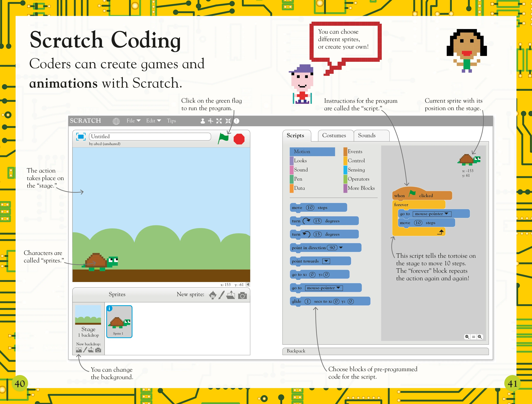Screen dimensions: 532x404
Task: Click the red stop sign button
Action: pos(239,139)
